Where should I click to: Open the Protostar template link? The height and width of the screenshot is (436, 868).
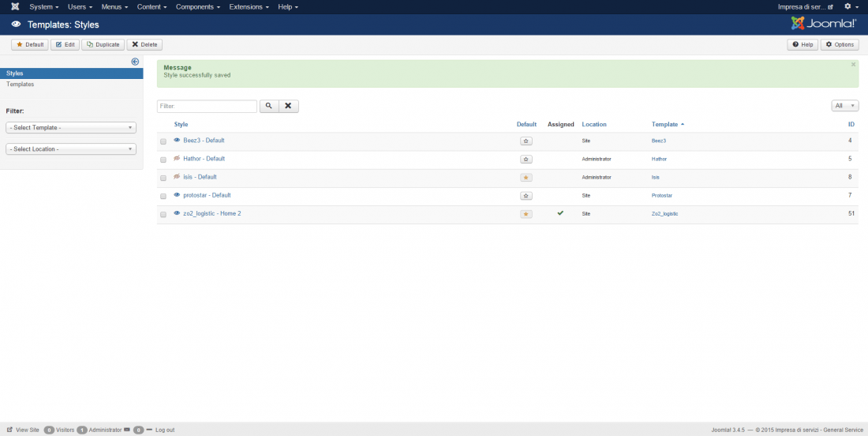(661, 196)
